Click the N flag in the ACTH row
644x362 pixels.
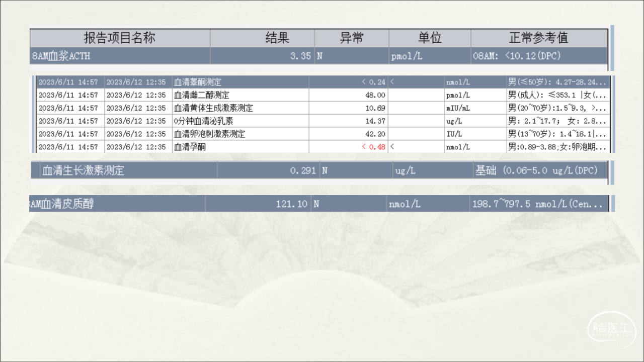319,56
